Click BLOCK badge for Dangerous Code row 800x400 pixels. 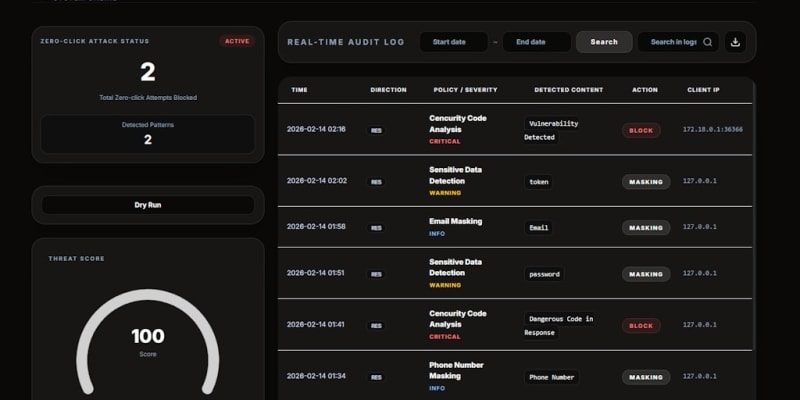tap(641, 326)
